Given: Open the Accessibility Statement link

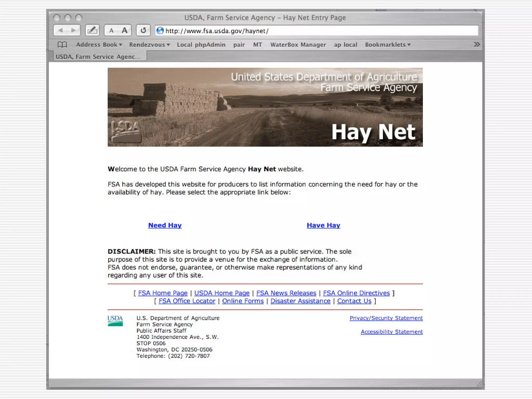Looking at the screenshot, I should click(392, 332).
